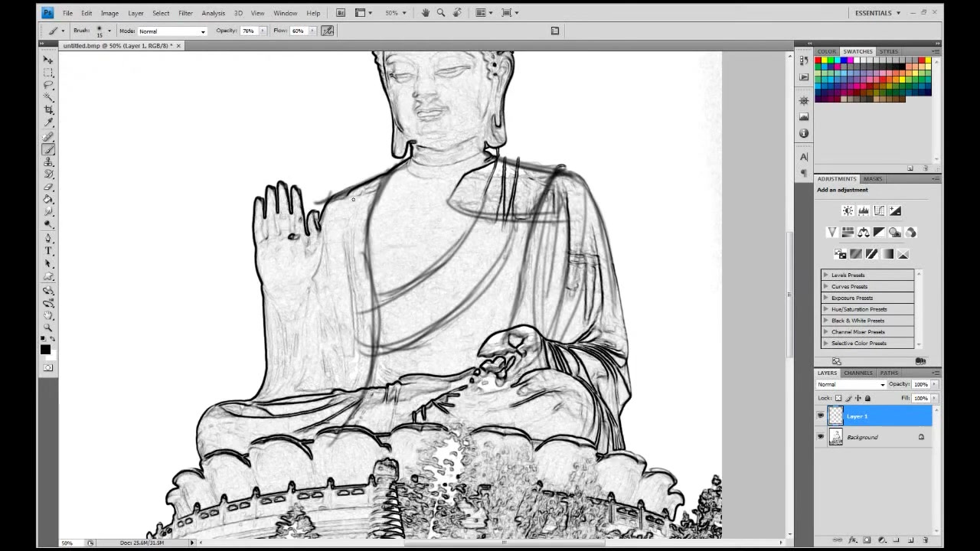The image size is (980, 551).
Task: Open Flow slider arrow in options bar
Action: pos(312,31)
